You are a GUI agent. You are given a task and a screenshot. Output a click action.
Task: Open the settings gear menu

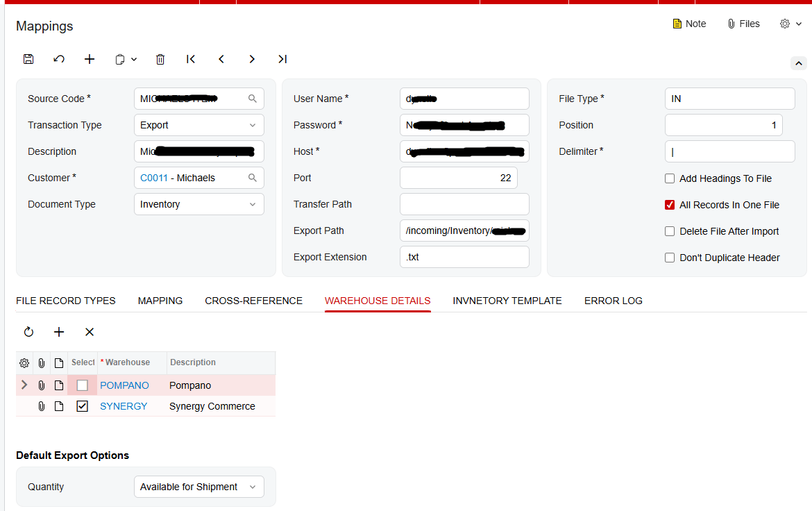click(x=790, y=24)
